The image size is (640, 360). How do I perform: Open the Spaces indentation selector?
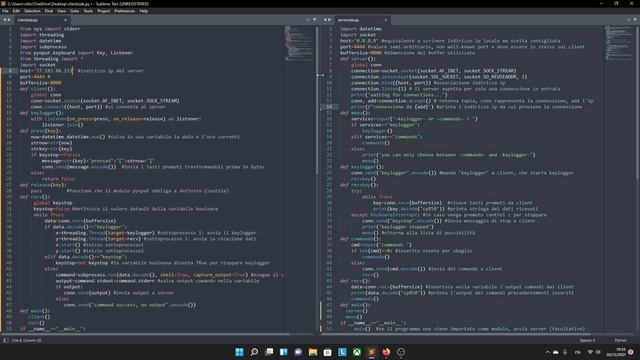pyautogui.click(x=587, y=340)
